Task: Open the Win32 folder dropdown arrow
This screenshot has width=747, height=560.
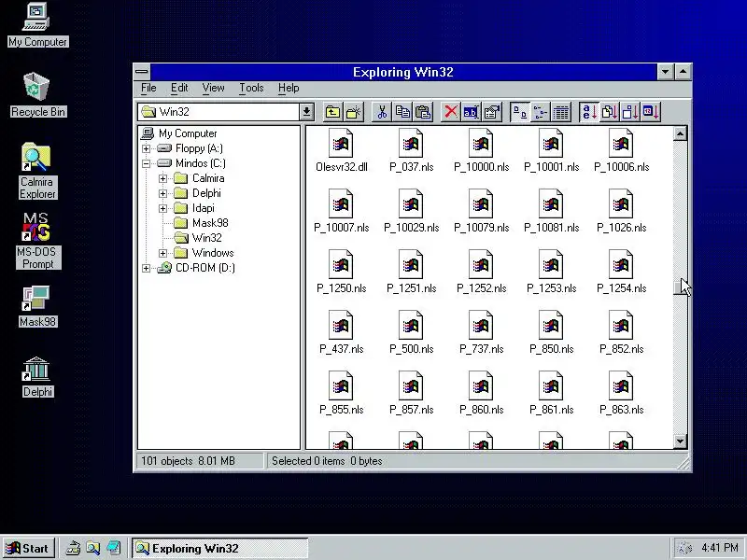Action: pos(307,112)
